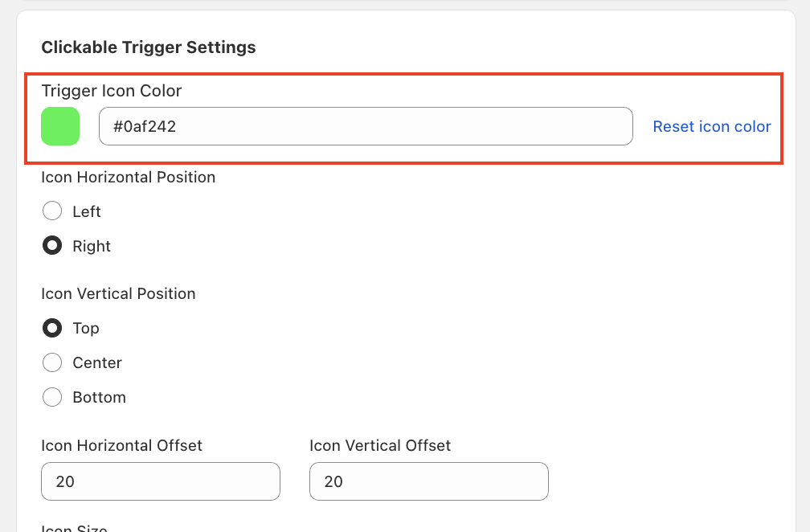This screenshot has width=810, height=532.
Task: Click the Clickable Trigger Settings heading
Action: point(149,47)
